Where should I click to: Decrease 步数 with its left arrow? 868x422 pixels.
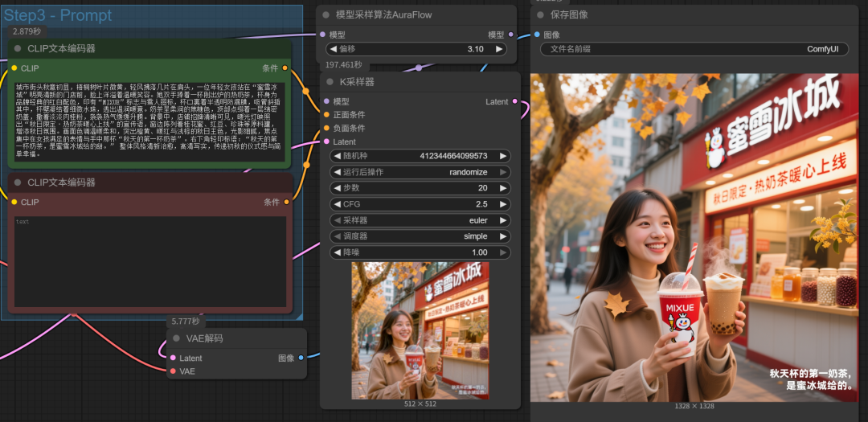pyautogui.click(x=337, y=188)
